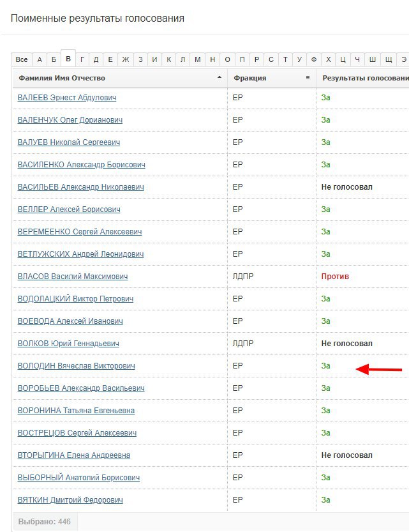Switch to letter Ц tab

(343, 59)
